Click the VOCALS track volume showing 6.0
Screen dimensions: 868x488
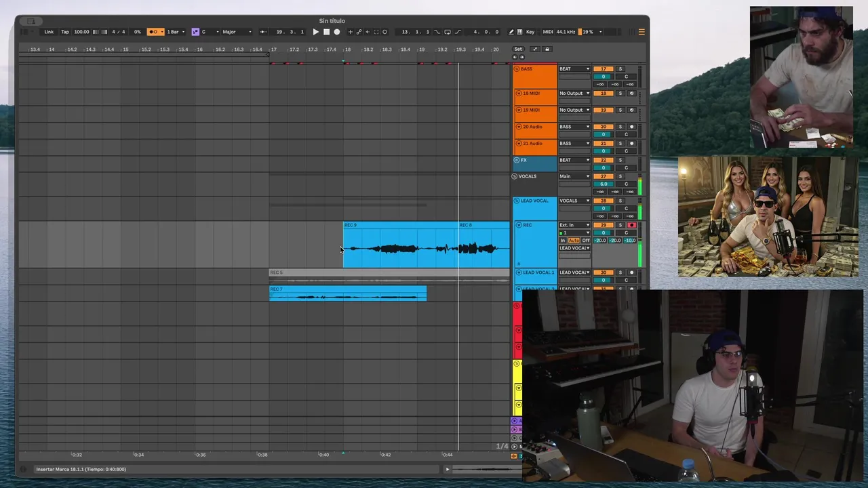click(x=604, y=184)
